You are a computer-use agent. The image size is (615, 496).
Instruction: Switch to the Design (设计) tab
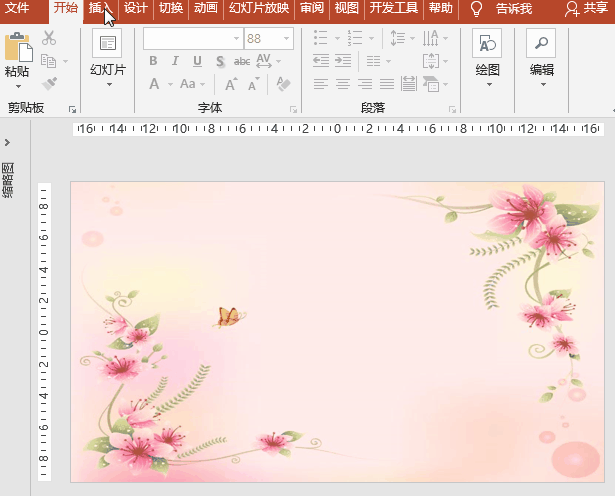(x=136, y=8)
